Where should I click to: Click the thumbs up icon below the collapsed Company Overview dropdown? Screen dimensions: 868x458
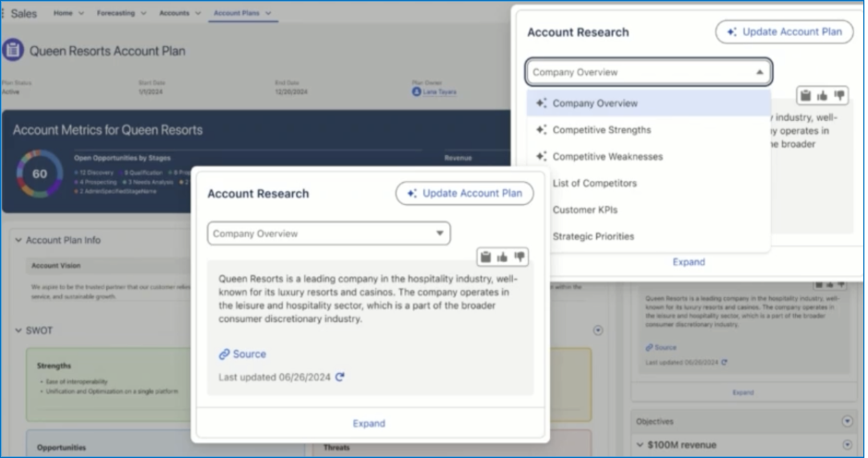point(502,257)
